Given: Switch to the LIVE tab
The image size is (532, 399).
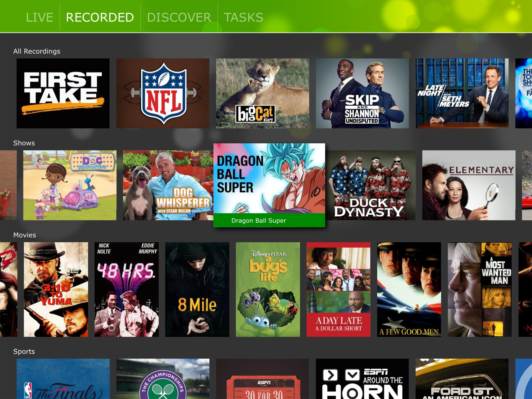Looking at the screenshot, I should pos(40,17).
